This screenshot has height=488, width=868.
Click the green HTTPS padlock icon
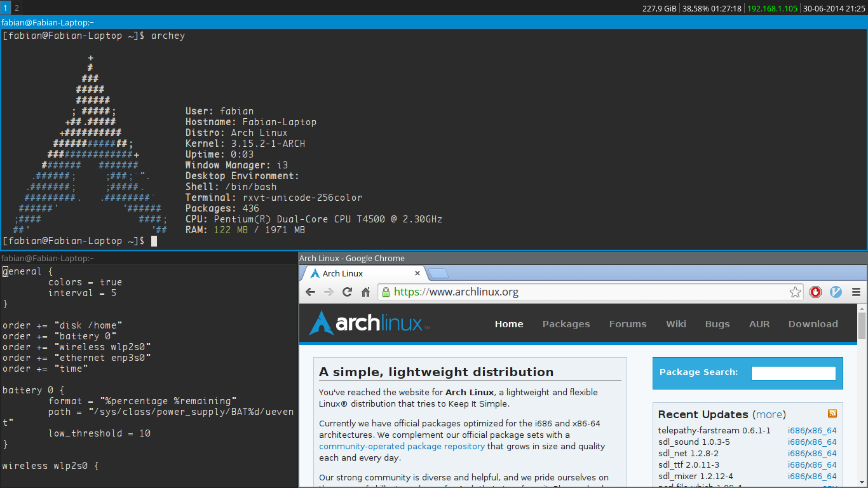[385, 292]
